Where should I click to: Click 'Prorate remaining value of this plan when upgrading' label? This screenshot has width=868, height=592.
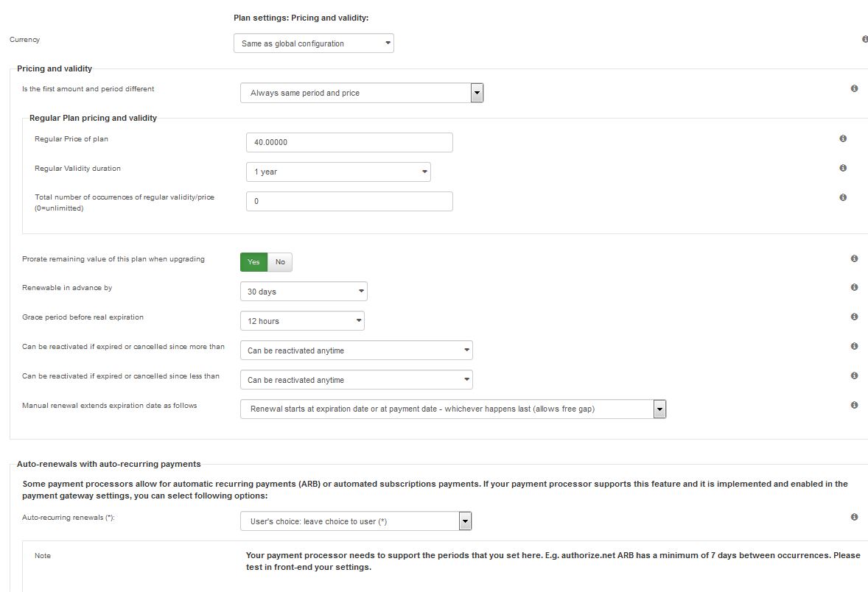coord(113,259)
